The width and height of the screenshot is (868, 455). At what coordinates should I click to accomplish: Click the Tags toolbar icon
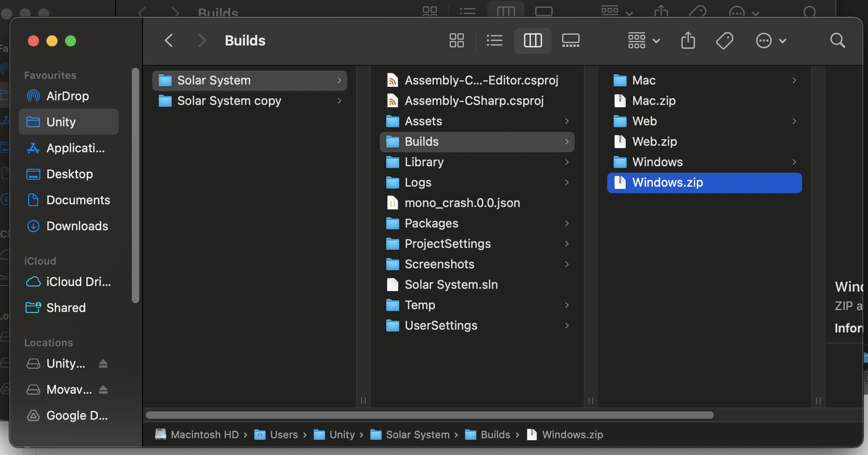(725, 40)
